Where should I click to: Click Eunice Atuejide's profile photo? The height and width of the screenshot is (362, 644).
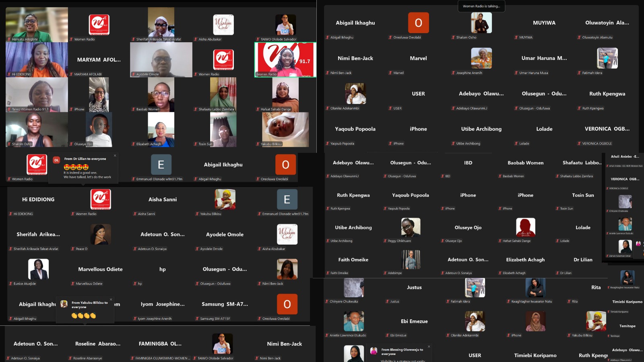click(38, 269)
